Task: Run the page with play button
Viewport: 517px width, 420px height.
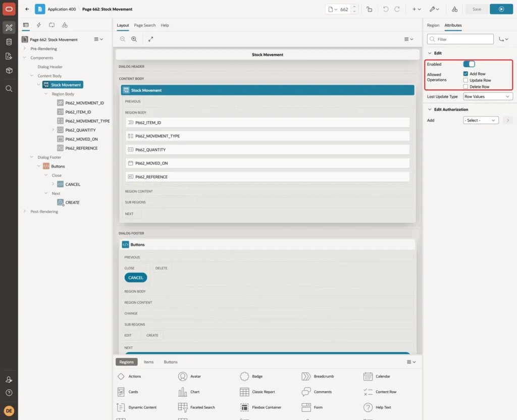Action: pos(501,9)
